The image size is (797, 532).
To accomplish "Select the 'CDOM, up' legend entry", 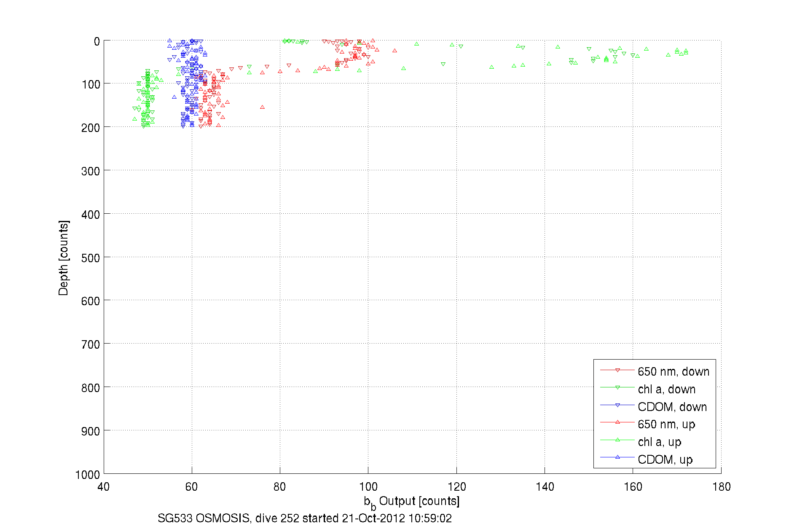I will [x=646, y=459].
